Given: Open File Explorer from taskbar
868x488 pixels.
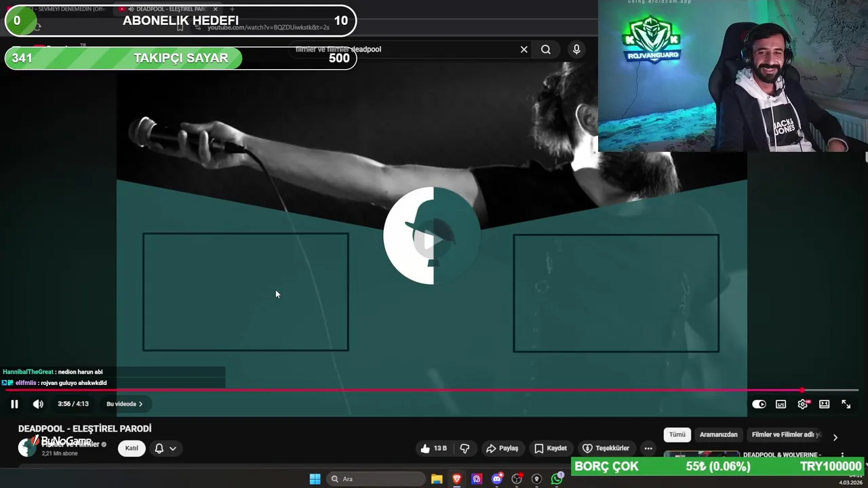Looking at the screenshot, I should click(437, 479).
